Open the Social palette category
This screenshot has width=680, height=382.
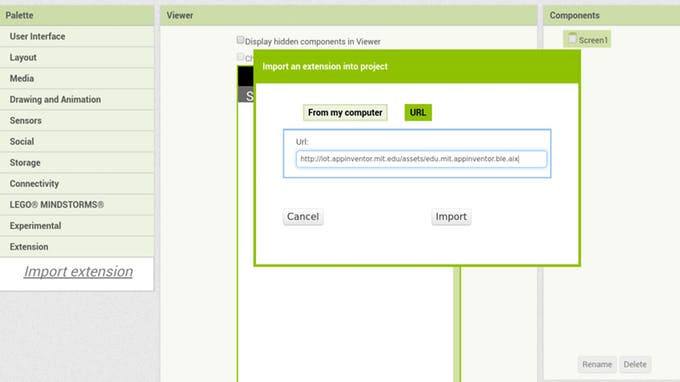(x=77, y=141)
